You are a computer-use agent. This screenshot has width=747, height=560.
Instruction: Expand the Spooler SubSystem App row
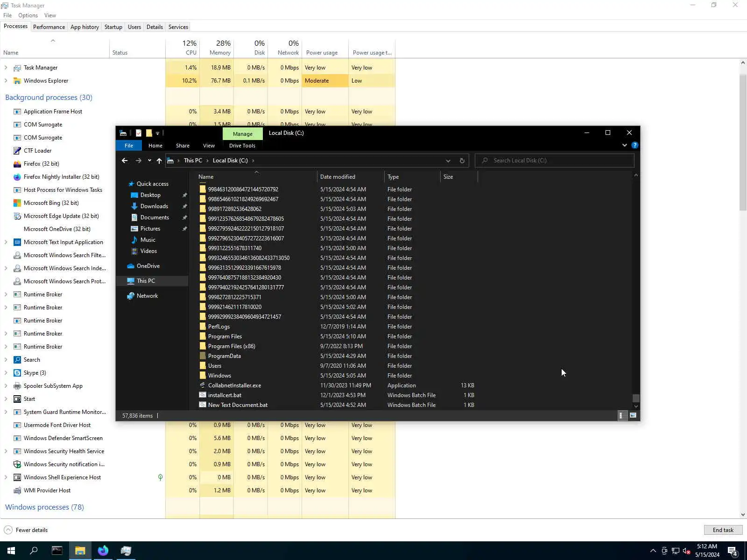click(x=6, y=386)
